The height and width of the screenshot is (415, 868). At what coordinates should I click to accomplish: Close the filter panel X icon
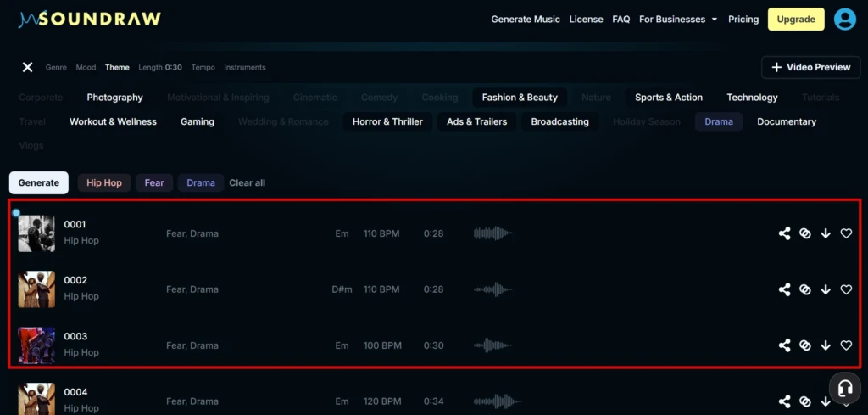[x=27, y=67]
